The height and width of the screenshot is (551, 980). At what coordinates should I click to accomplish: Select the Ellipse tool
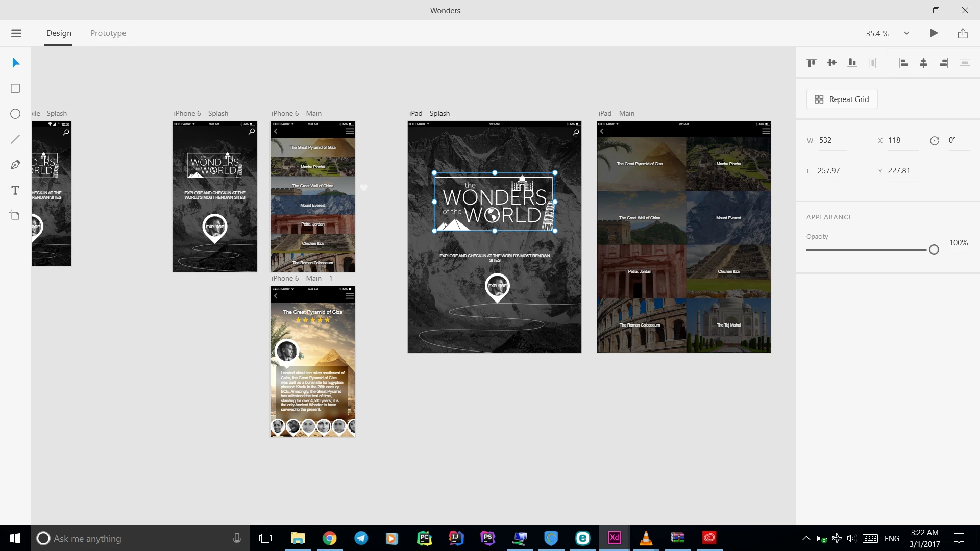(15, 114)
